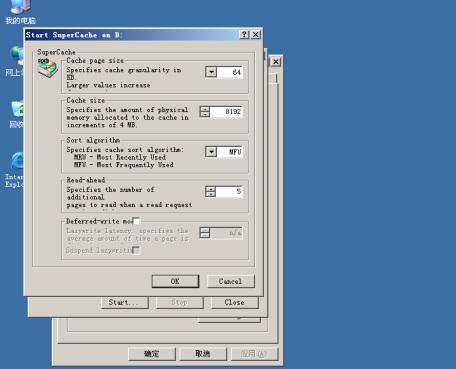
Task: Decrease the Cache size spinner value
Action: point(205,114)
